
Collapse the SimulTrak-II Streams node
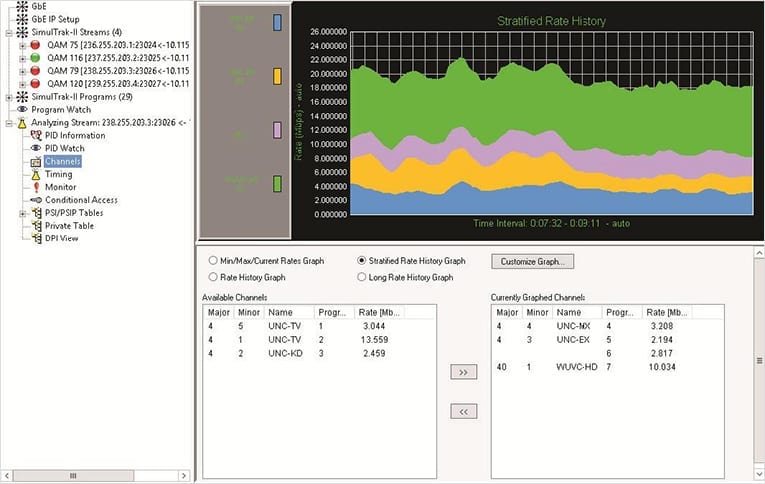[x=9, y=33]
